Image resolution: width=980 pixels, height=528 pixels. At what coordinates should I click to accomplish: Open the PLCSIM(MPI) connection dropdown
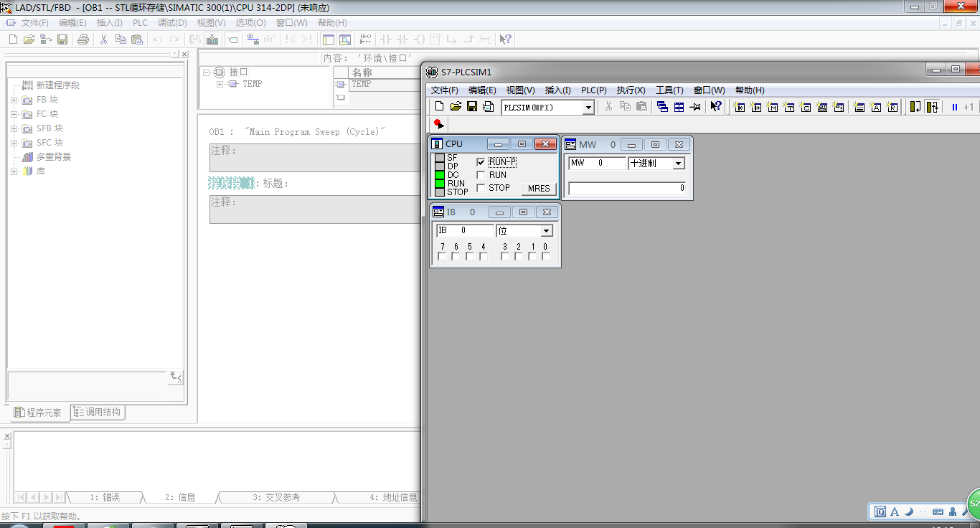[588, 108]
